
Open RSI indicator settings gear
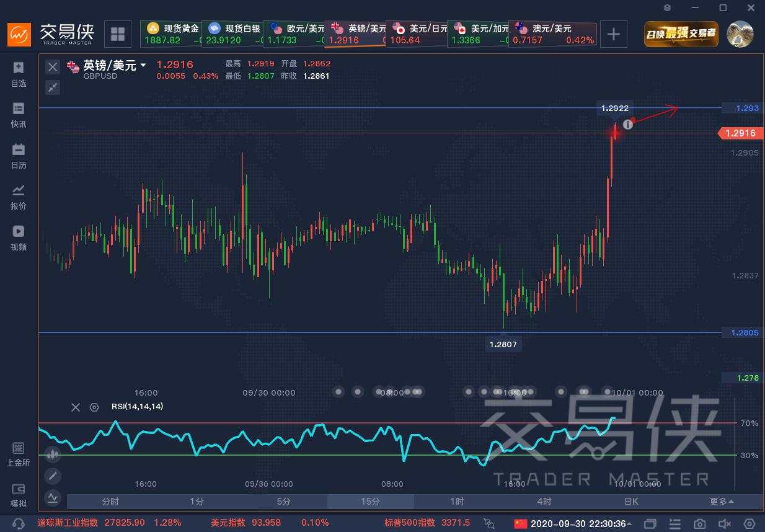pyautogui.click(x=94, y=407)
